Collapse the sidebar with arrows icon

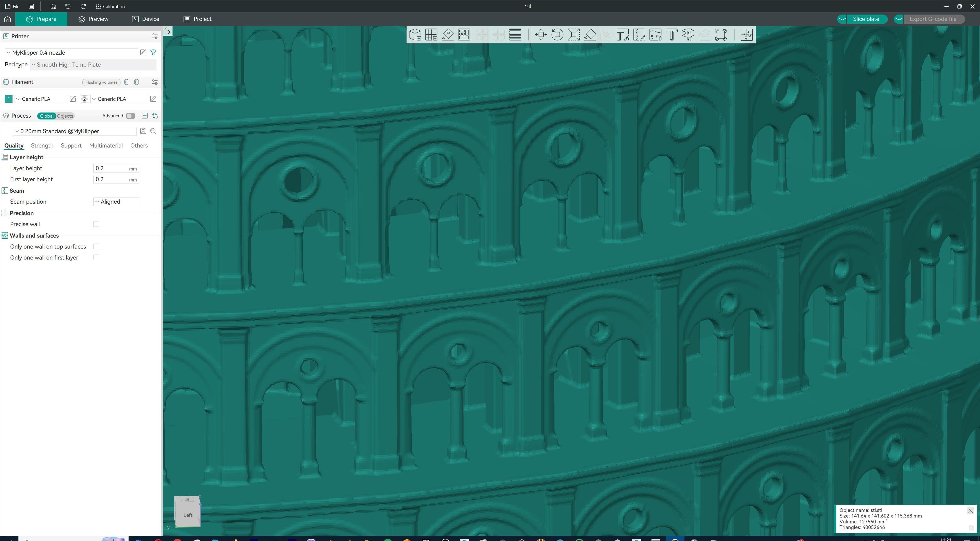(x=167, y=31)
